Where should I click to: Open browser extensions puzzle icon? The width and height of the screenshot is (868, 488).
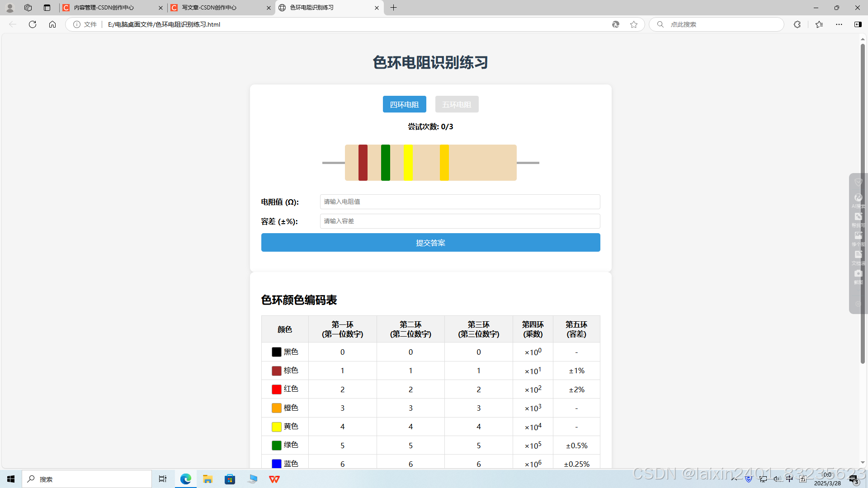point(797,24)
